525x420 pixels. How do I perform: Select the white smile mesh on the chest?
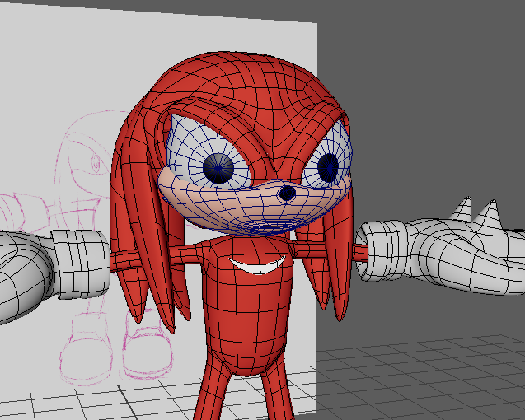coord(256,267)
